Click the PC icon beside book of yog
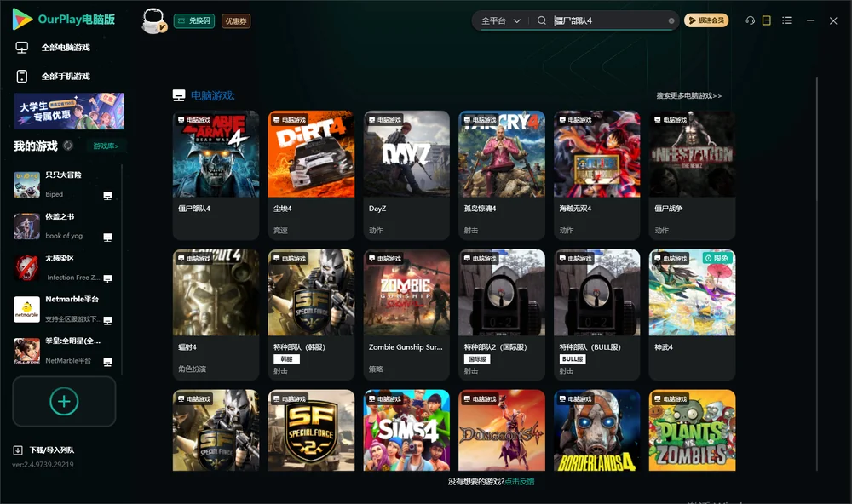 [107, 238]
